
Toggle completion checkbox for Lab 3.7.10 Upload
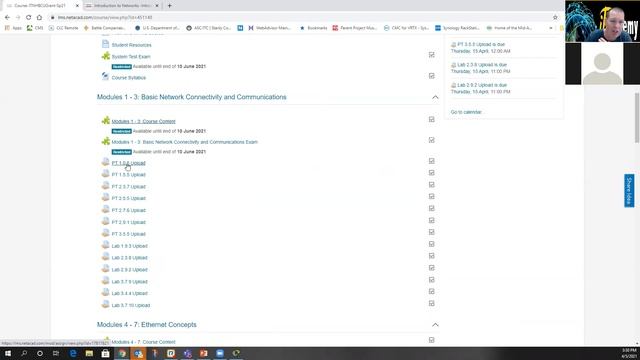(431, 304)
